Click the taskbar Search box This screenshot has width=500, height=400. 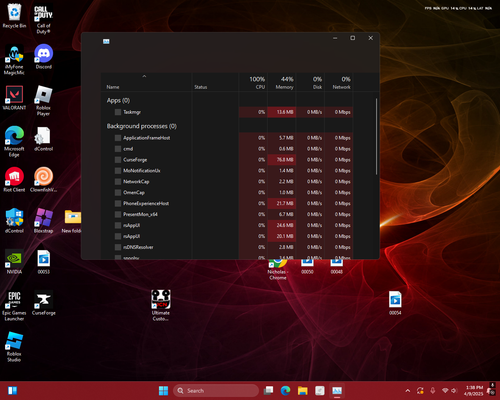216,390
